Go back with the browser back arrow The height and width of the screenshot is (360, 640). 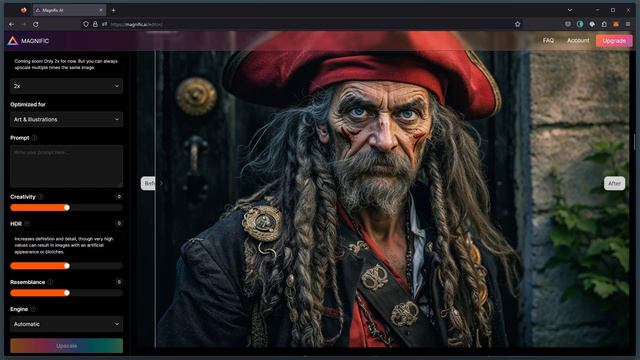(x=11, y=24)
